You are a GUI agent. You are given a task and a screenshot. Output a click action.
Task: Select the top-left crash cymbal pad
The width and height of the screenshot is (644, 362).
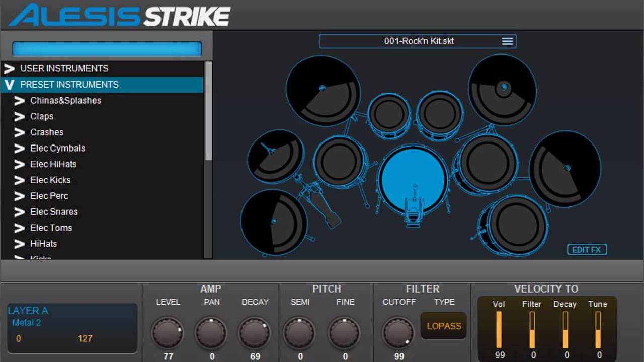(323, 90)
